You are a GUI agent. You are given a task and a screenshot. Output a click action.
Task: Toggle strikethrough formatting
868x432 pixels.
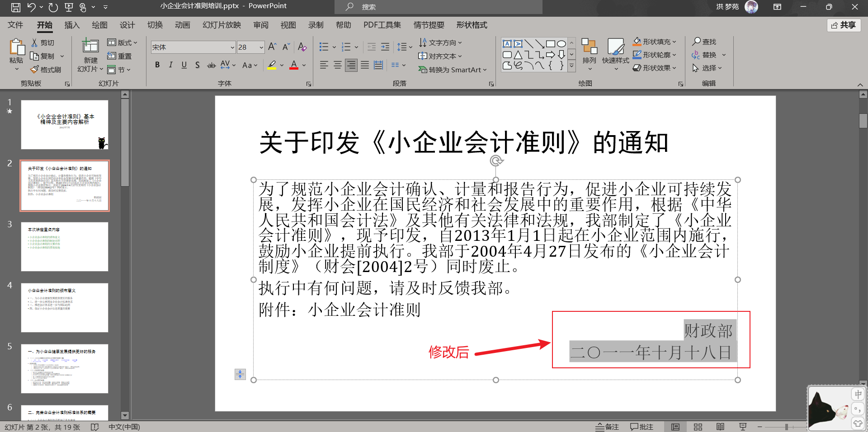click(211, 65)
